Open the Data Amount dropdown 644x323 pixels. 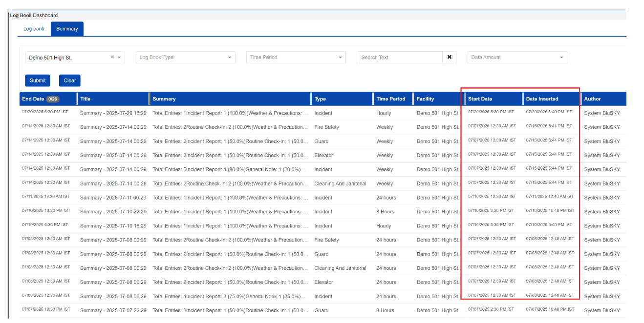coord(517,58)
